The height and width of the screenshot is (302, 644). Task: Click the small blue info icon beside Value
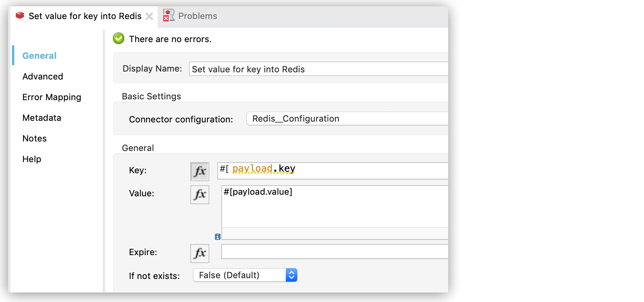pos(217,237)
